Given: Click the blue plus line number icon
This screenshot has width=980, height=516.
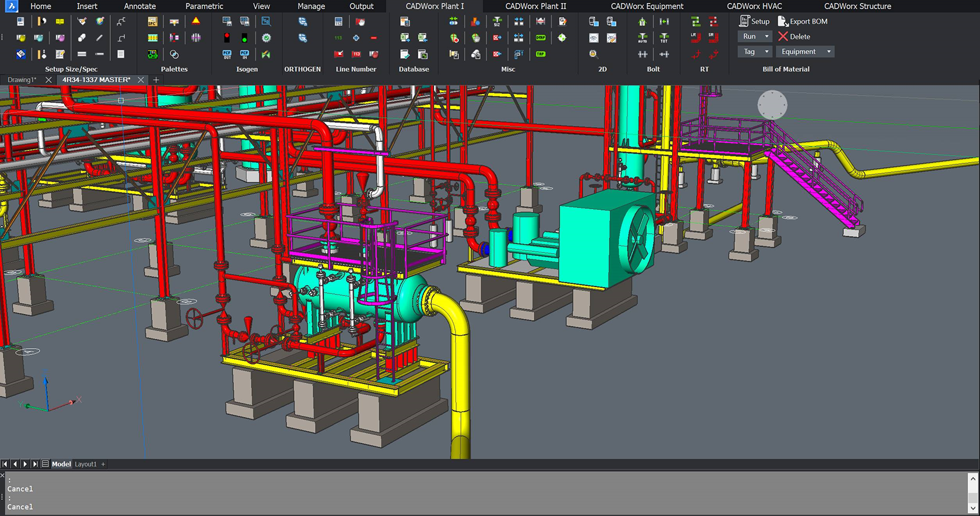Looking at the screenshot, I should pyautogui.click(x=356, y=38).
